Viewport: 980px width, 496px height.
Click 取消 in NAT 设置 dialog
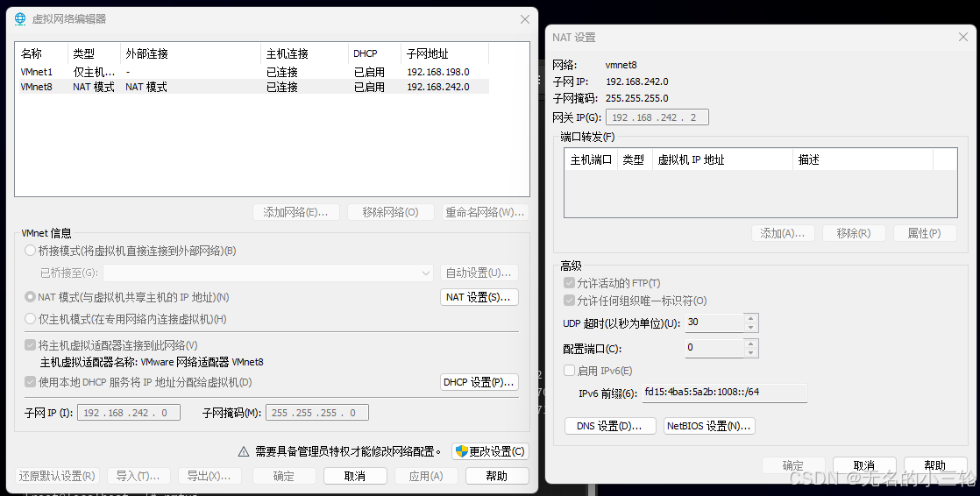click(865, 465)
